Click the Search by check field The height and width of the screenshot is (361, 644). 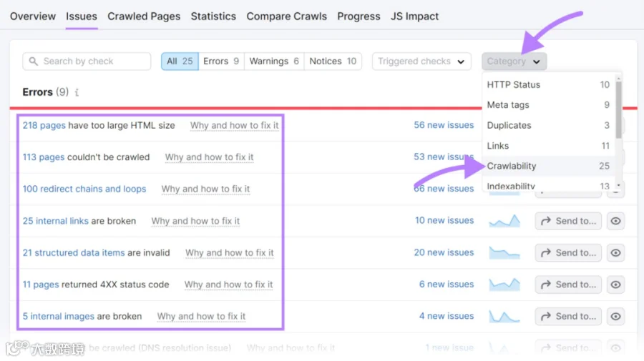(87, 61)
